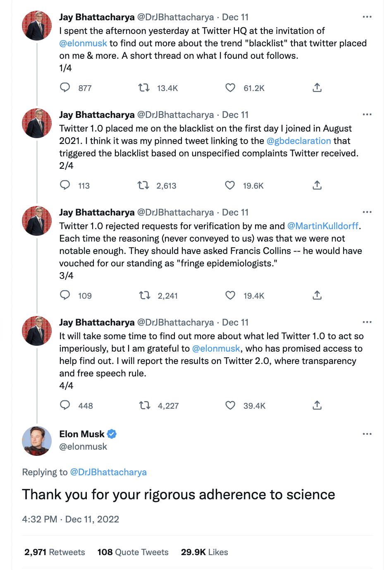Open the more options menu on Elon Musk's reply
This screenshot has height=570, width=392.
click(367, 433)
